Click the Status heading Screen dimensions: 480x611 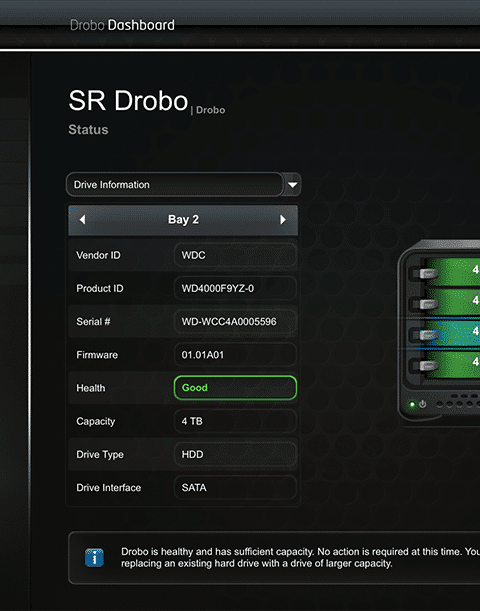[88, 129]
